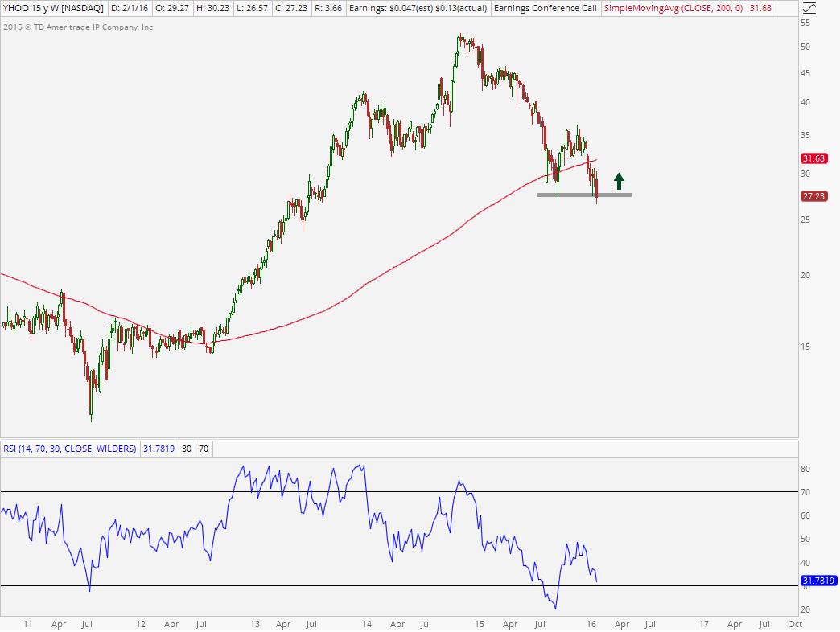Screen dimensions: 840x632
Task: Click the year 14 label on time axis
Action: point(367,624)
